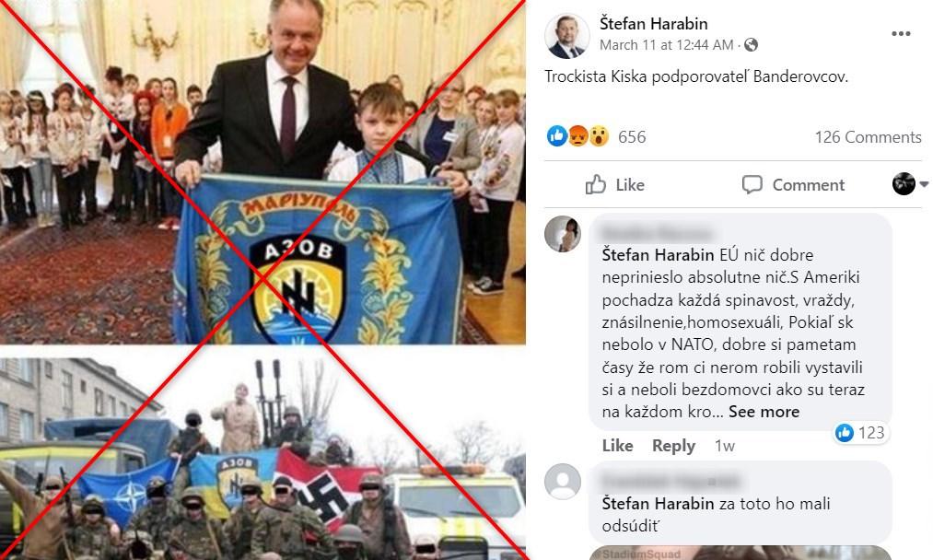Click the thumbs-up icon of the Like button

[x=596, y=184]
